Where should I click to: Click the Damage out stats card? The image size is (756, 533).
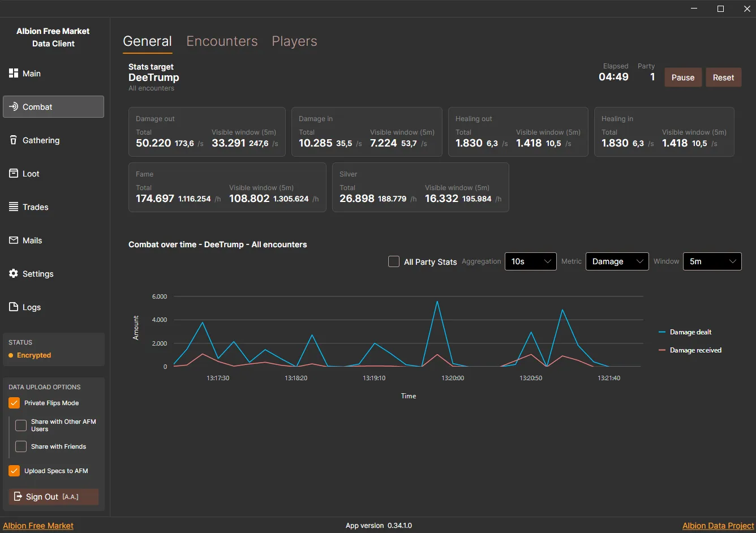tap(207, 132)
